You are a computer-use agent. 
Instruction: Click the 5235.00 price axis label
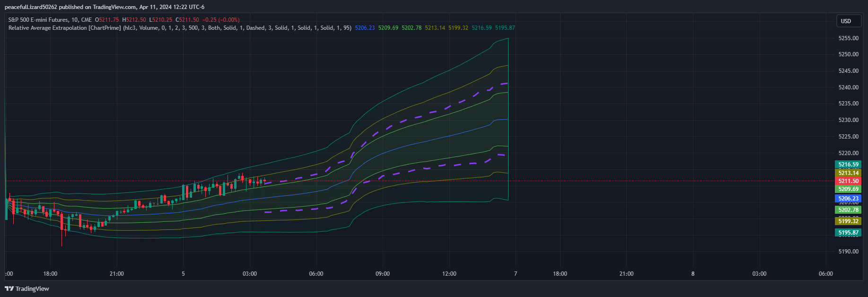coord(848,104)
